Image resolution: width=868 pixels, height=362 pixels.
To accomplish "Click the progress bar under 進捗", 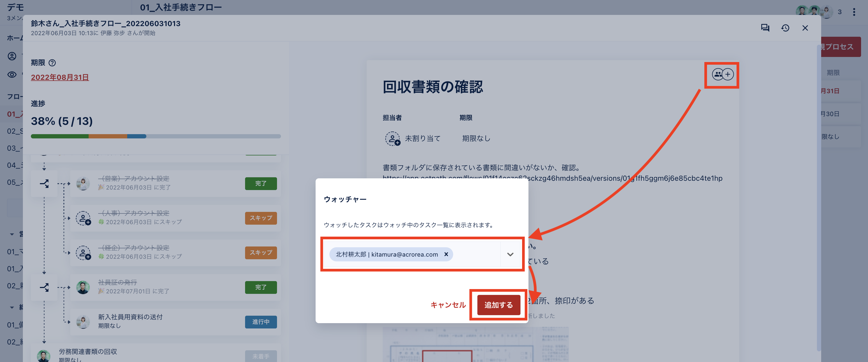I will tap(156, 136).
